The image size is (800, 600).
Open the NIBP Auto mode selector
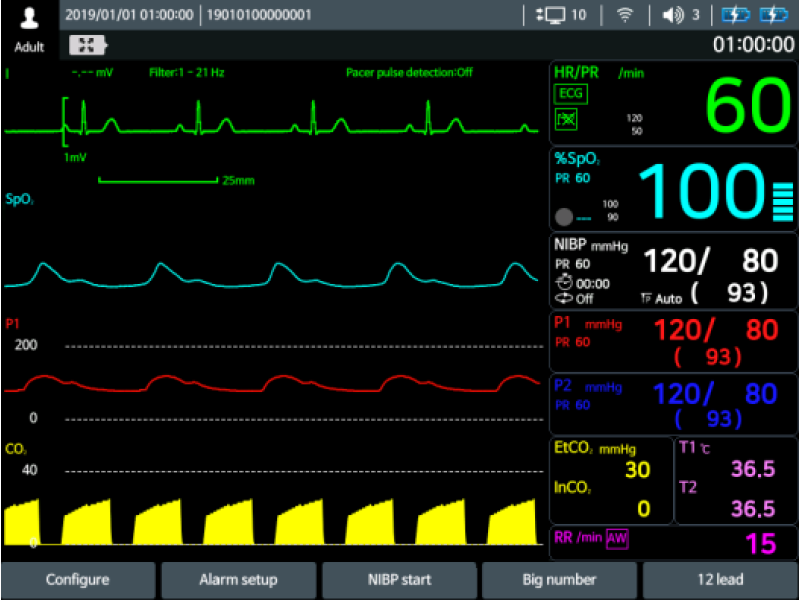coord(662,299)
